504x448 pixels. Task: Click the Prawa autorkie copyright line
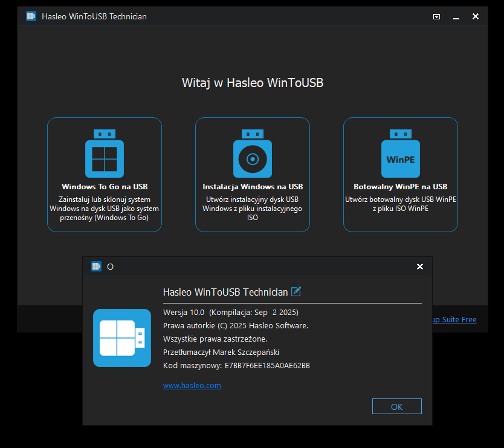pos(236,326)
